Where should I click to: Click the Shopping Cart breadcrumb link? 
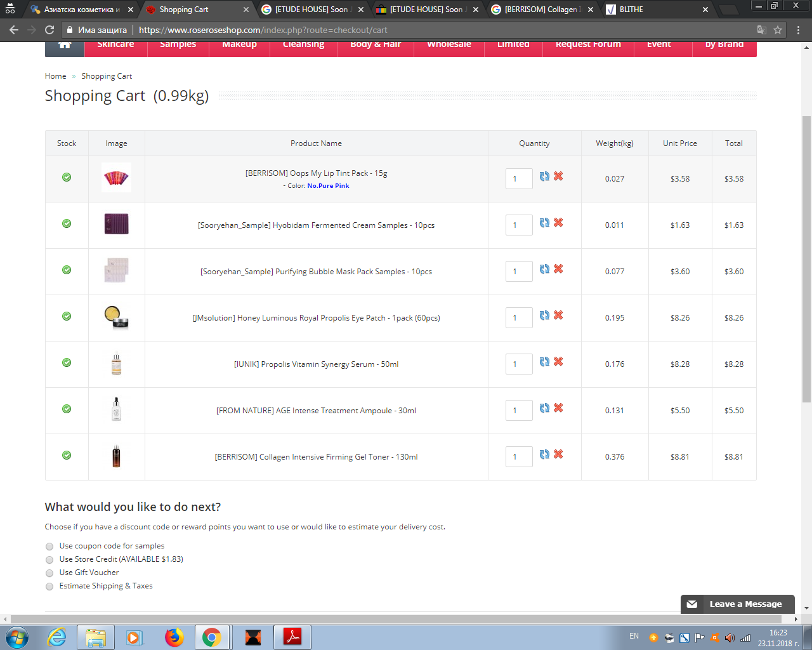pos(107,76)
